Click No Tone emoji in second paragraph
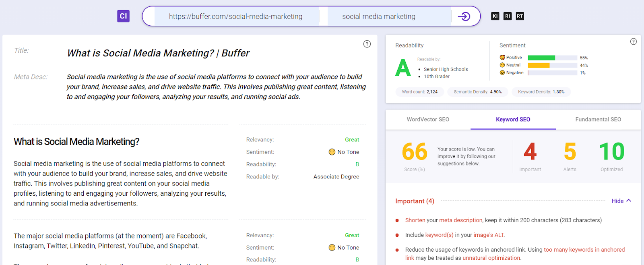The width and height of the screenshot is (644, 265). (x=332, y=248)
